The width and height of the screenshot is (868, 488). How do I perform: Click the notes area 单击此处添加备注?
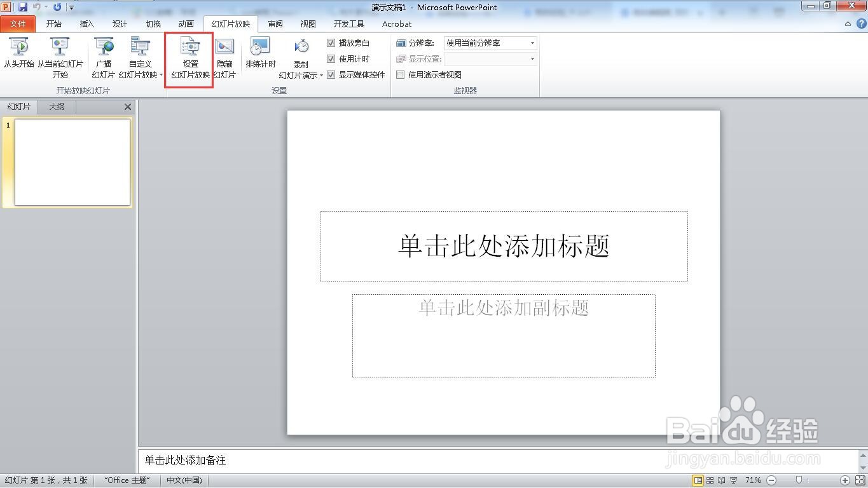[499, 460]
